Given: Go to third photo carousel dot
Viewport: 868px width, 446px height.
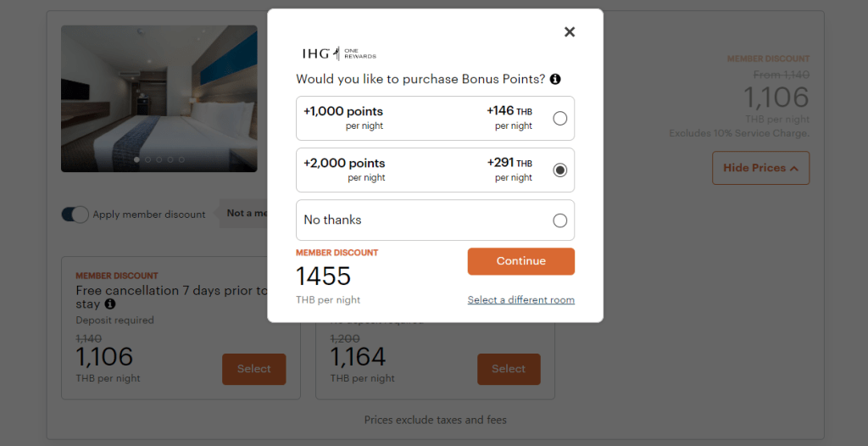Looking at the screenshot, I should (159, 159).
